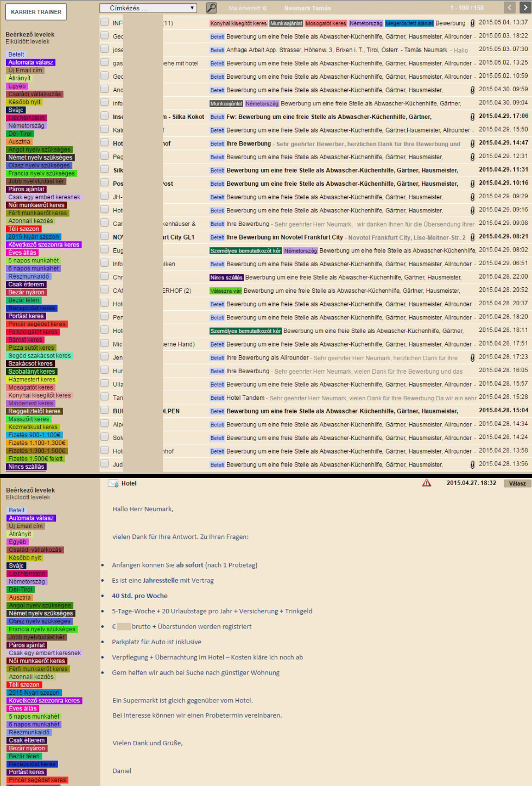Click the envelope icon next to Hotel sender

(x=113, y=483)
